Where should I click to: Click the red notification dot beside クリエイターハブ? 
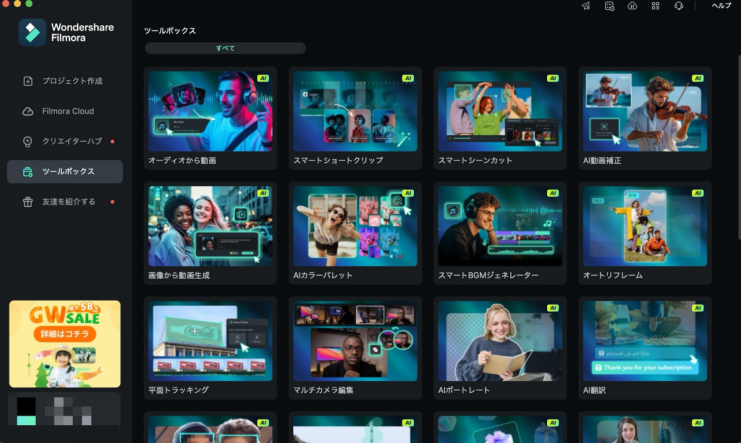point(112,142)
